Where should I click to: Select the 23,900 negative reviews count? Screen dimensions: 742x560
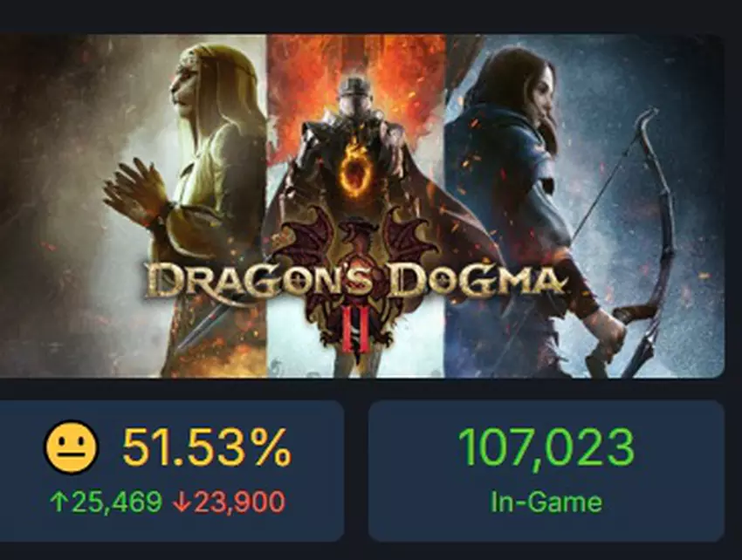[238, 502]
